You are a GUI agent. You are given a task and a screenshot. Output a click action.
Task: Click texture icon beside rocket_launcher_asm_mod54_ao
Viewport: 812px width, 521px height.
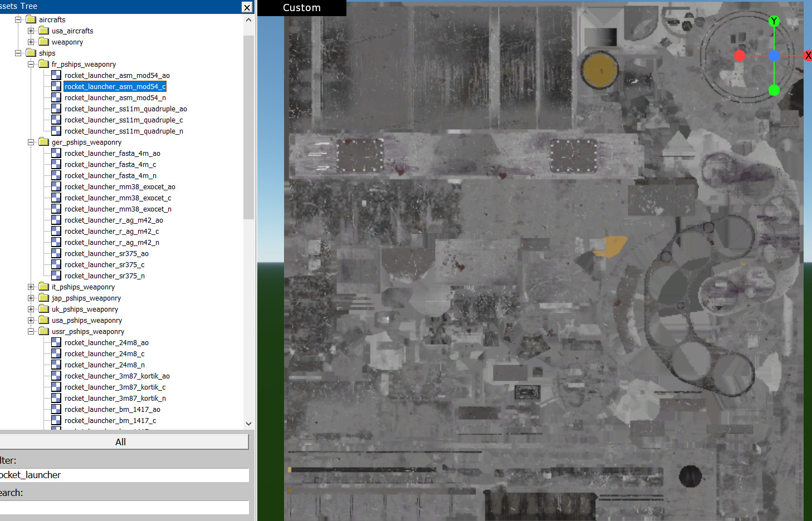56,75
